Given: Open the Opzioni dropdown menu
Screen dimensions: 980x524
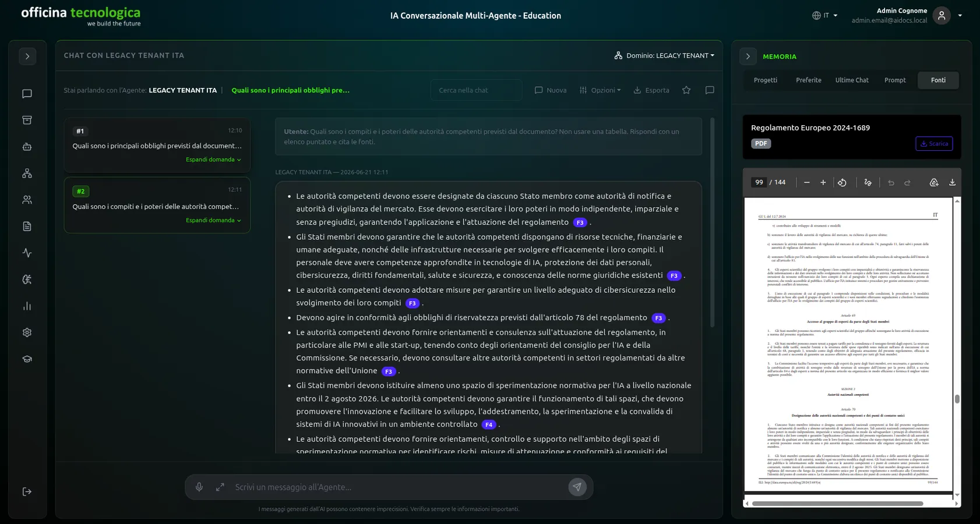Looking at the screenshot, I should tap(600, 90).
